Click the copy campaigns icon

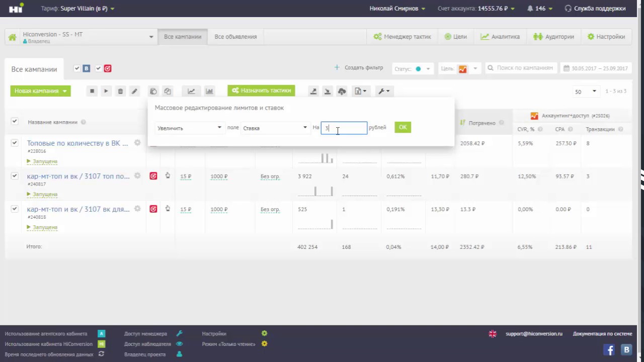pos(168,91)
